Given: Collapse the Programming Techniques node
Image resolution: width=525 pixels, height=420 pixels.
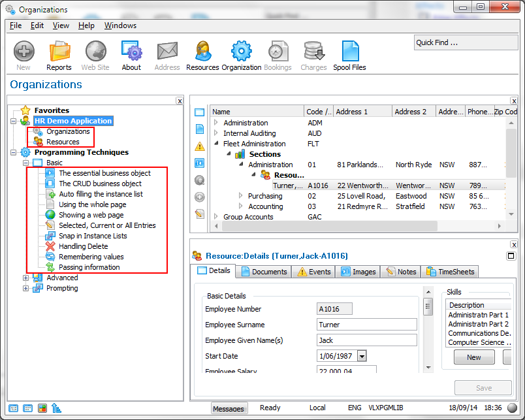Looking at the screenshot, I should 14,152.
